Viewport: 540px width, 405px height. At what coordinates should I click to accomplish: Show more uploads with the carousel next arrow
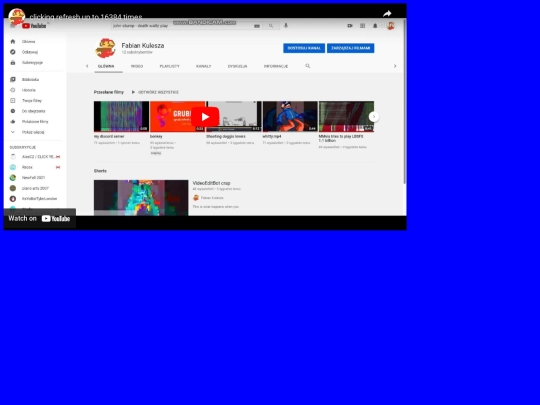[374, 117]
